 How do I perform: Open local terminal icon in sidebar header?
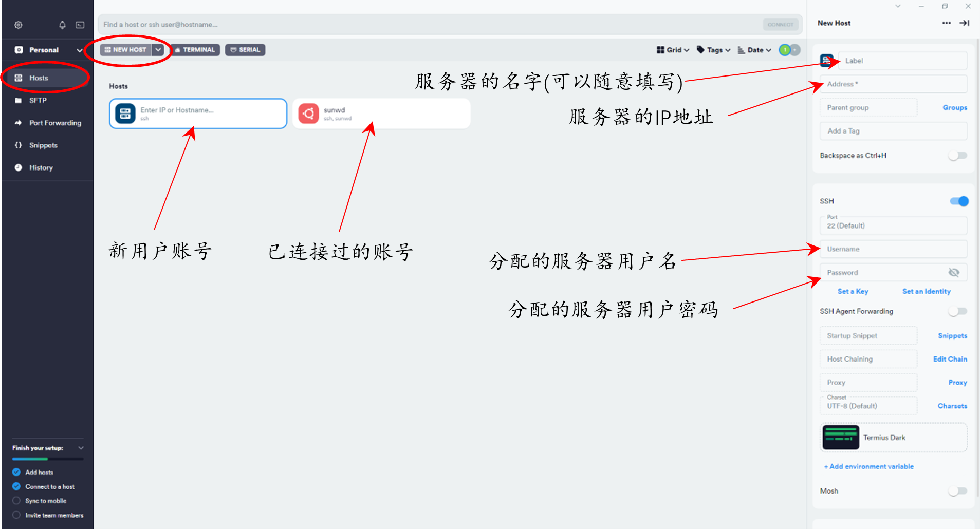click(x=80, y=25)
